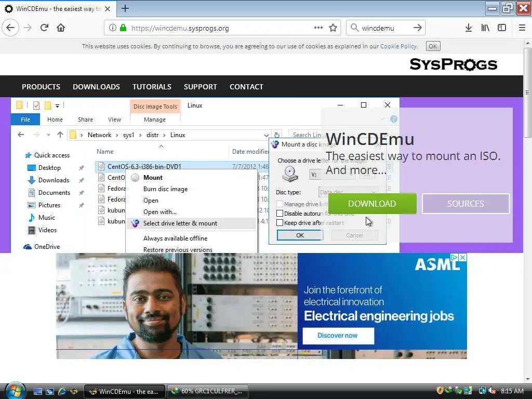
Task: Click the 'Electrical engineering jobs' ad text
Action: click(379, 316)
